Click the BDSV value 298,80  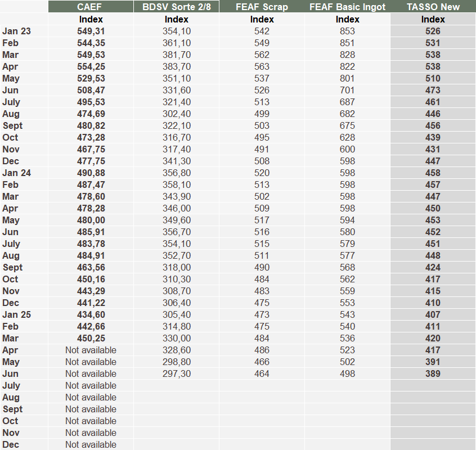pos(176,362)
